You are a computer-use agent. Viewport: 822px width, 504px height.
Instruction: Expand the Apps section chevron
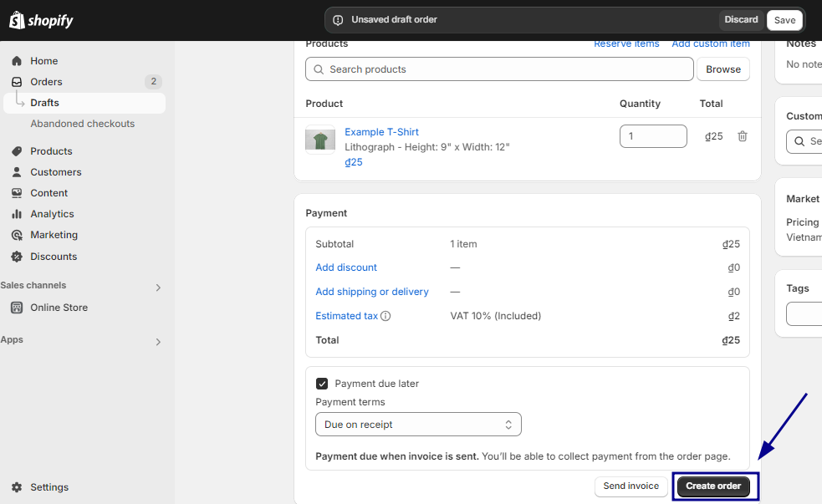(x=158, y=342)
